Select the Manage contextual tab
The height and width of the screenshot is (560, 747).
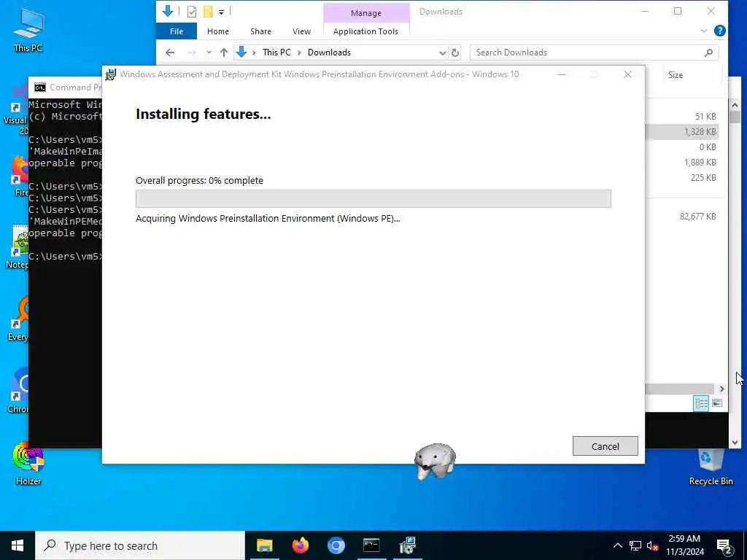coord(366,13)
